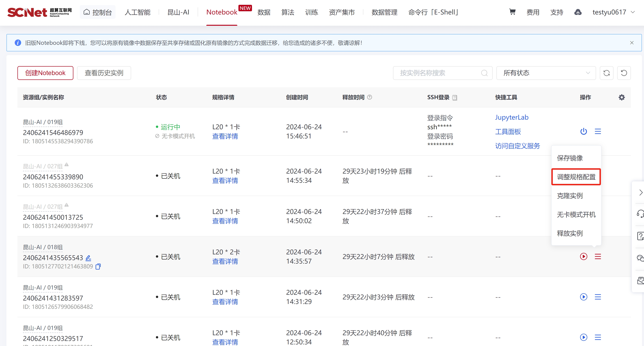Power off the running instance 2406241546486979

(583, 131)
